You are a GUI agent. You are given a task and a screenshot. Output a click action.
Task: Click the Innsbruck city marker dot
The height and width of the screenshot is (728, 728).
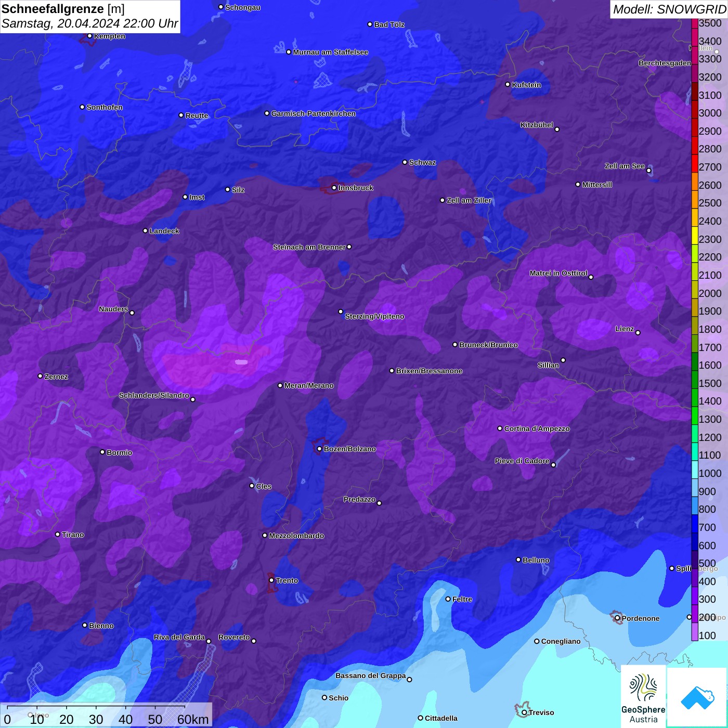coord(334,188)
